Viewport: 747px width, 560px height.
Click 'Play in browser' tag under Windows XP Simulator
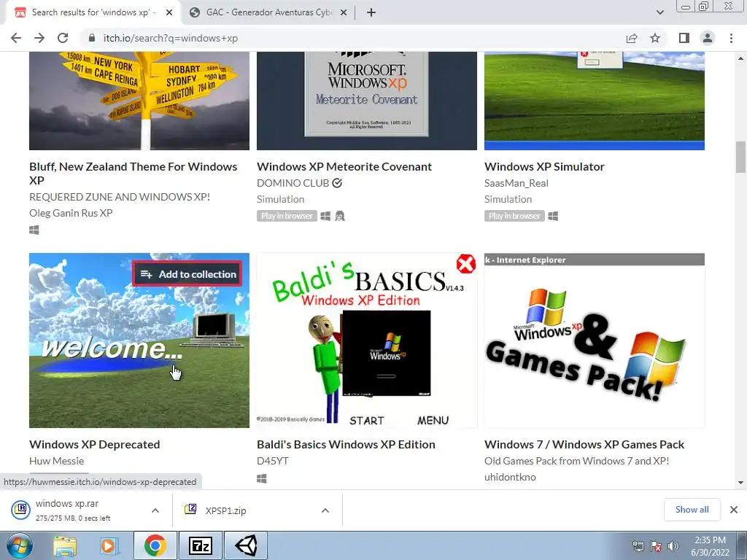[514, 216]
